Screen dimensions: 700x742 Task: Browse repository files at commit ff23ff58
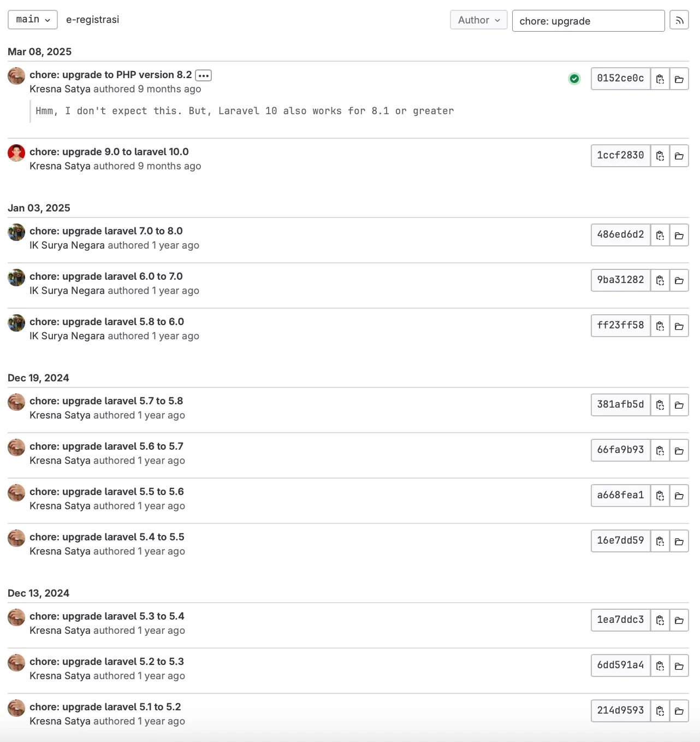point(679,326)
